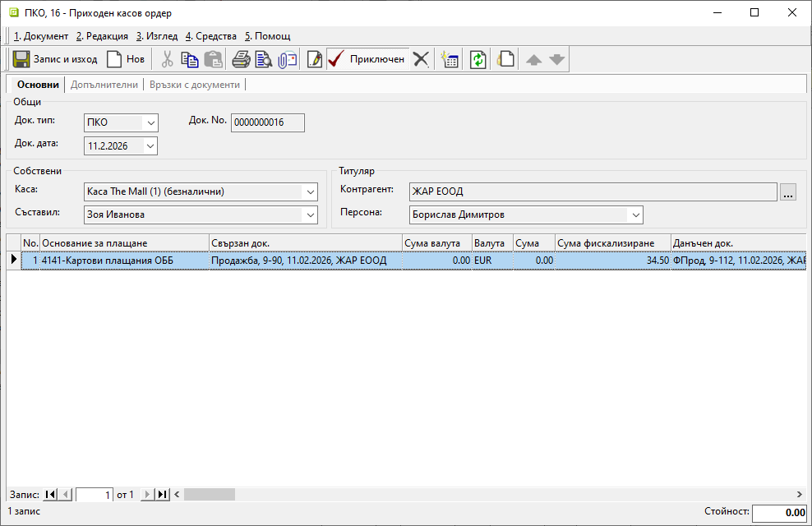Open the 'Док. дата' date picker dropdown
The height and width of the screenshot is (526, 812).
coord(150,146)
